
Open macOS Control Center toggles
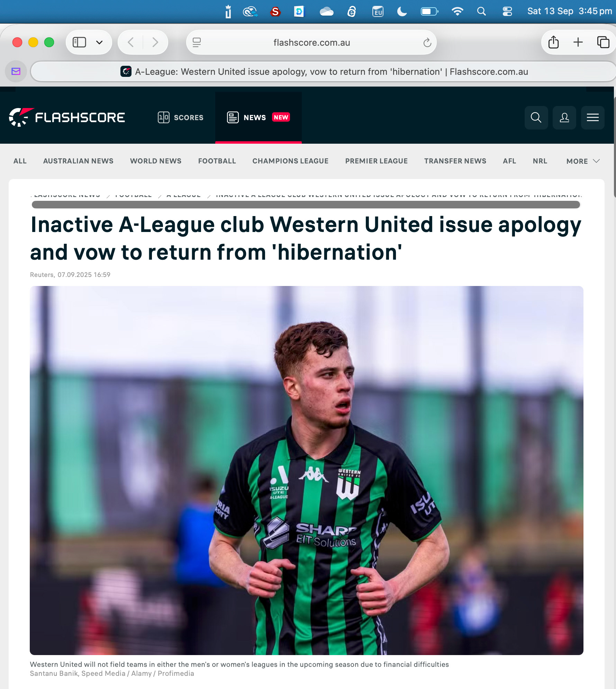coord(507,11)
